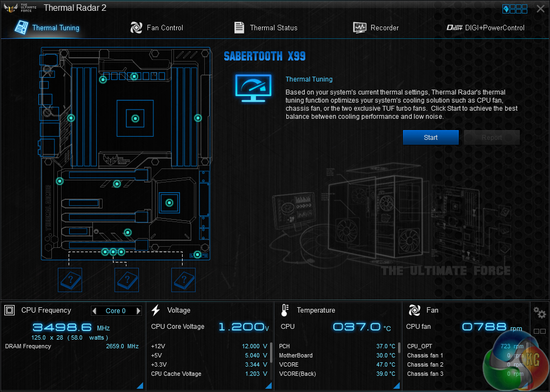The height and width of the screenshot is (392, 550).
Task: Switch to the Thermal Tuning tab
Action: click(47, 28)
